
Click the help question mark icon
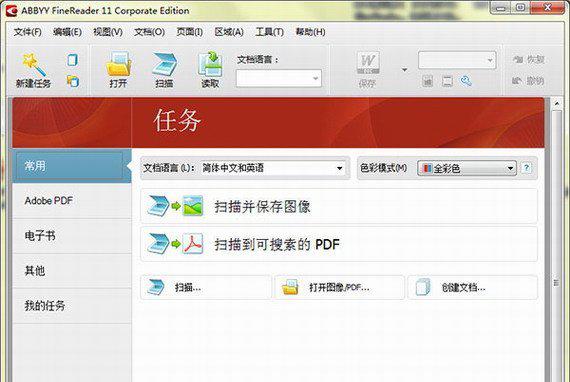(526, 168)
